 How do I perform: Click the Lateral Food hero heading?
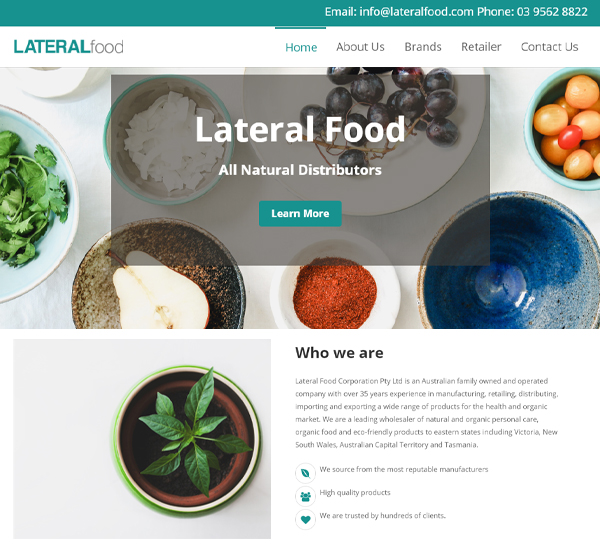point(300,129)
